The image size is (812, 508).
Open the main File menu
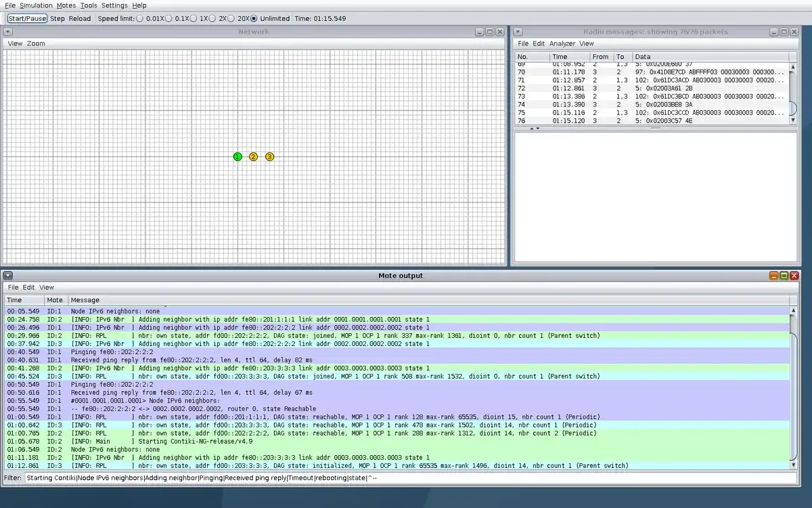(10, 5)
